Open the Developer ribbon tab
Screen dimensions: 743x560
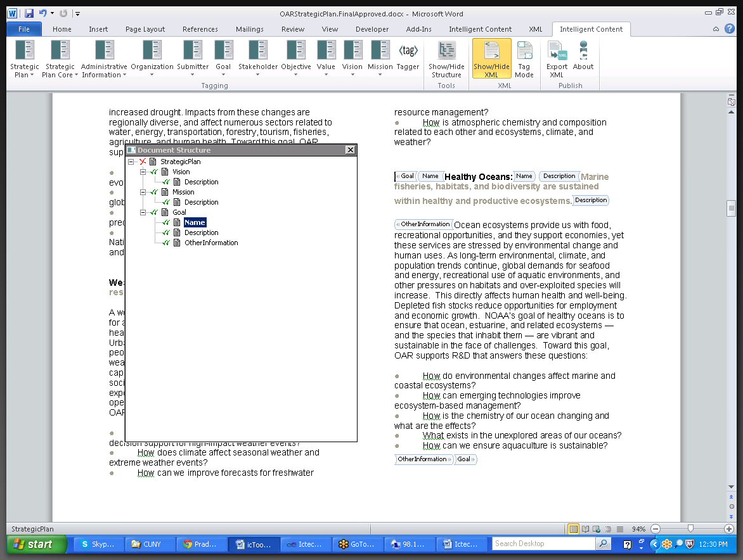coord(372,29)
